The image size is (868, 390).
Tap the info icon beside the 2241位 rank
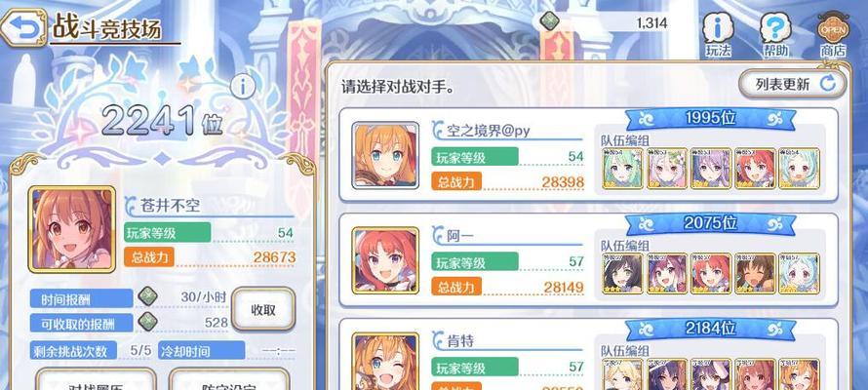[243, 87]
